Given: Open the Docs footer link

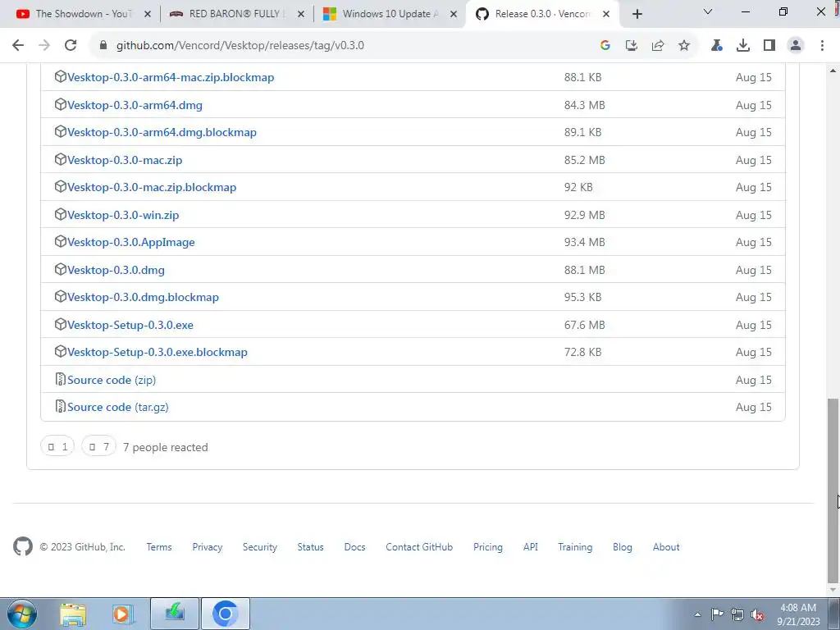Looking at the screenshot, I should pyautogui.click(x=354, y=547).
